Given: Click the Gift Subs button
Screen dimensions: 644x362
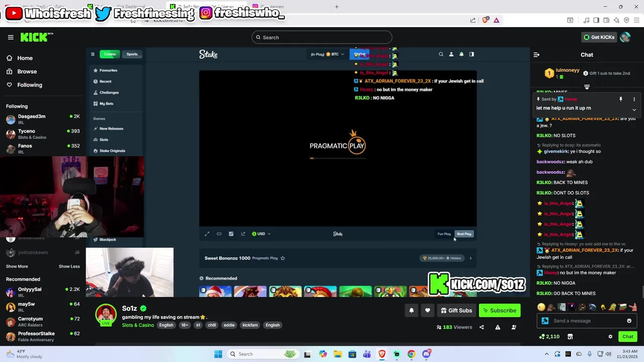Looking at the screenshot, I should (x=456, y=311).
